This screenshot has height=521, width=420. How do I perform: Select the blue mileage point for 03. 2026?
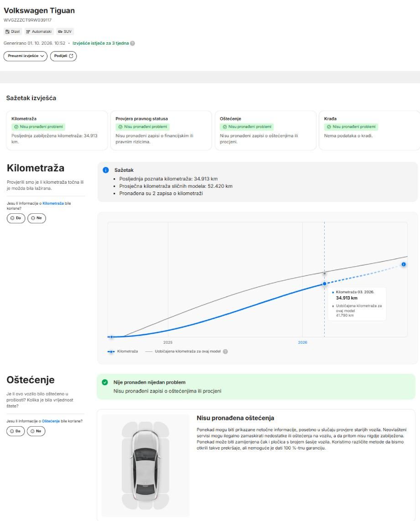click(x=325, y=284)
